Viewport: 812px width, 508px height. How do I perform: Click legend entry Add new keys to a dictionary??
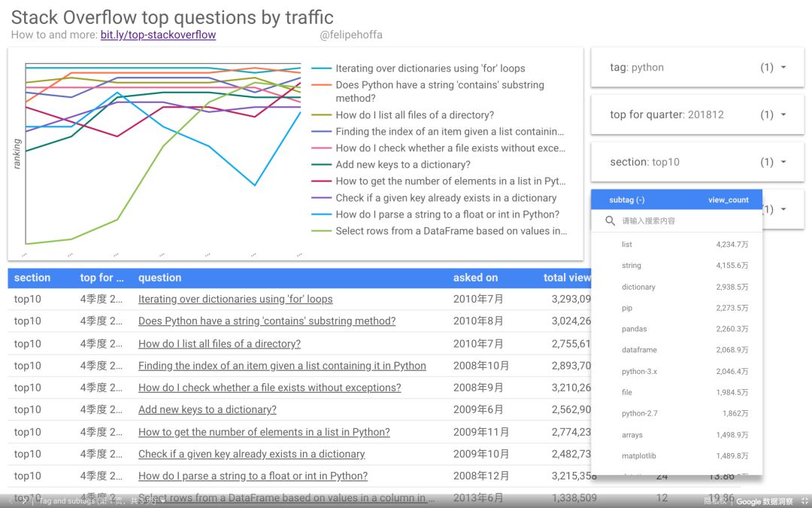[403, 165]
